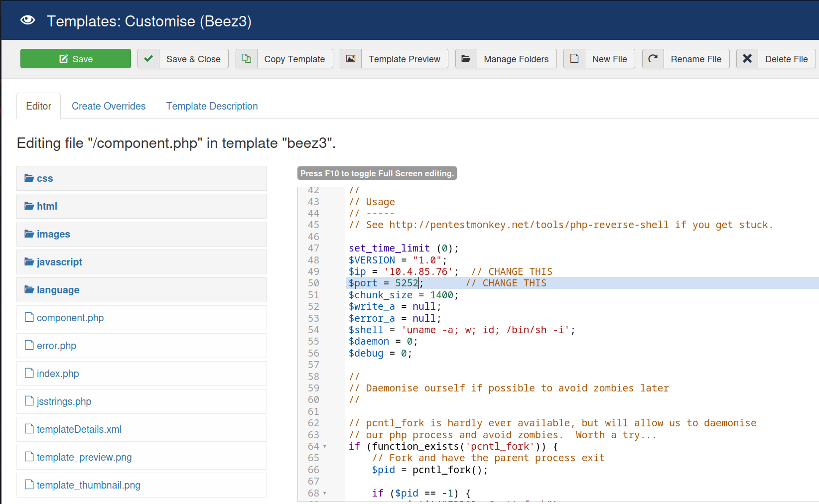The image size is (819, 504).
Task: Click Copy Template label
Action: point(294,59)
